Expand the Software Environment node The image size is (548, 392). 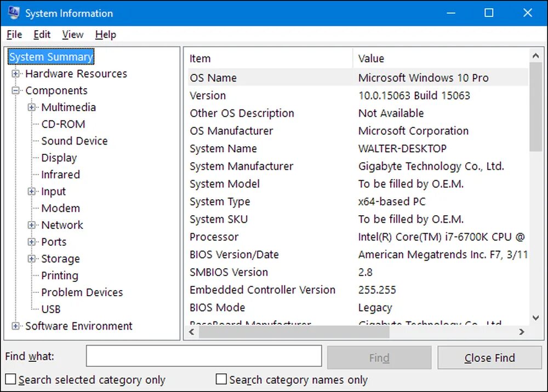click(x=15, y=326)
